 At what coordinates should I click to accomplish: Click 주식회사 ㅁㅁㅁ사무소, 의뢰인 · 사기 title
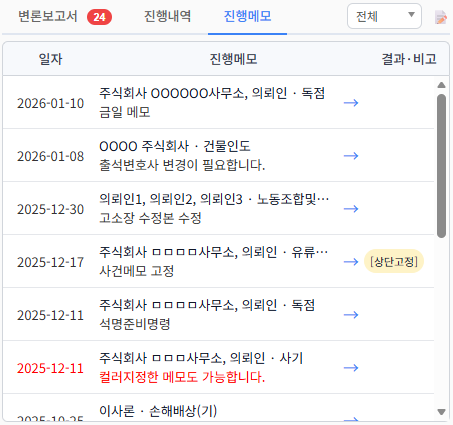click(201, 358)
